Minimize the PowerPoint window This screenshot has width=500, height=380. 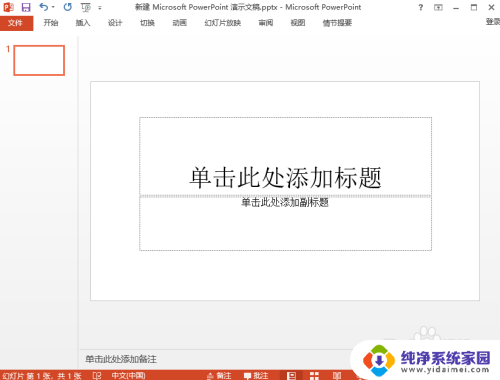[x=456, y=8]
